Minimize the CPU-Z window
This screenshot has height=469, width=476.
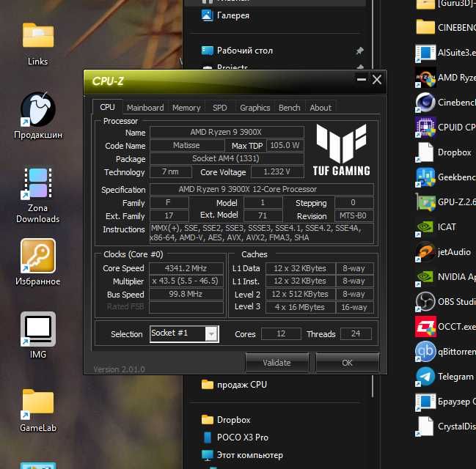[362, 79]
